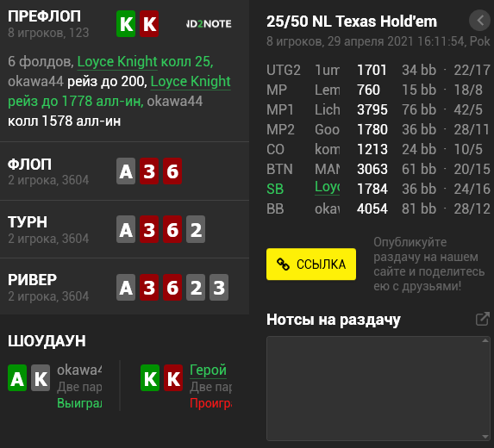Click okawa44 name in showdown section
This screenshot has width=494, height=448.
(79, 370)
